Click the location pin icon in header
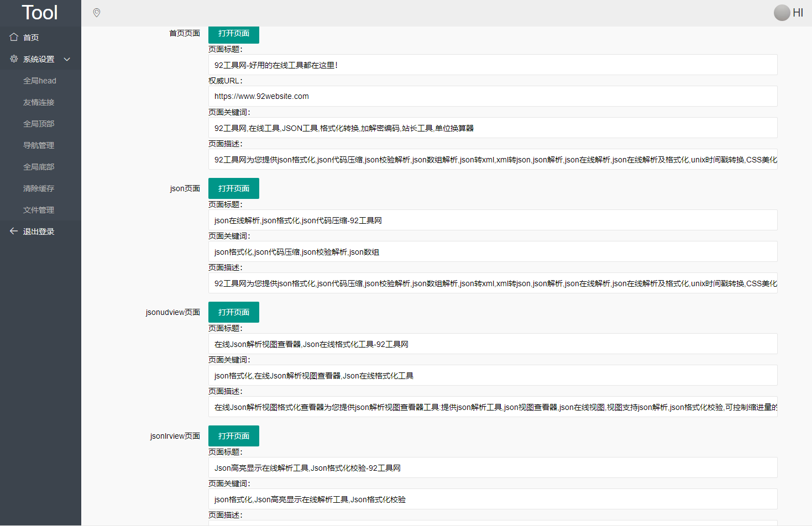Viewport: 812px width, 526px height. pyautogui.click(x=97, y=13)
